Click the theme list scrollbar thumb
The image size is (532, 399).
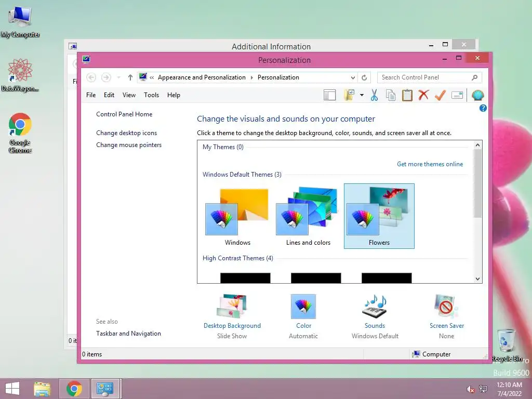[x=478, y=183]
